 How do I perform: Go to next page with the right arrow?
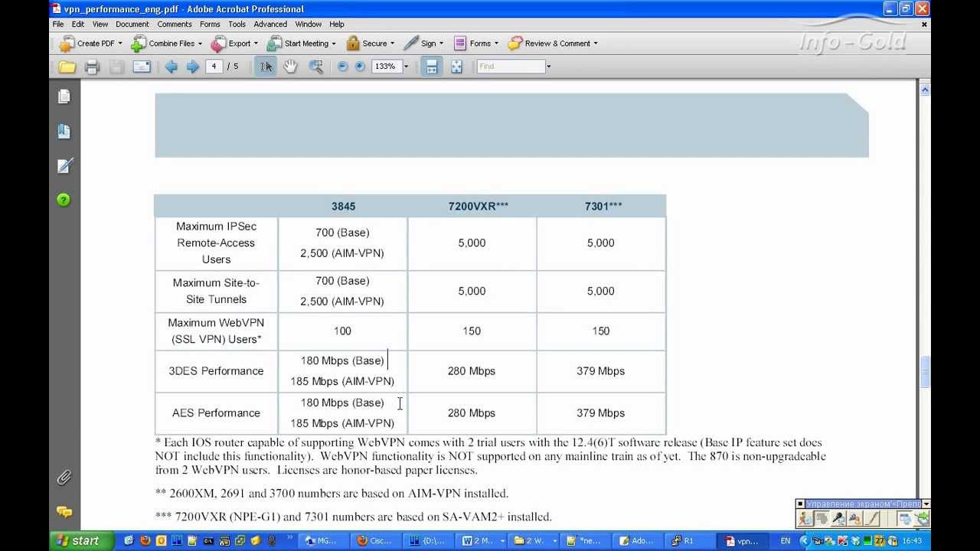coord(192,67)
